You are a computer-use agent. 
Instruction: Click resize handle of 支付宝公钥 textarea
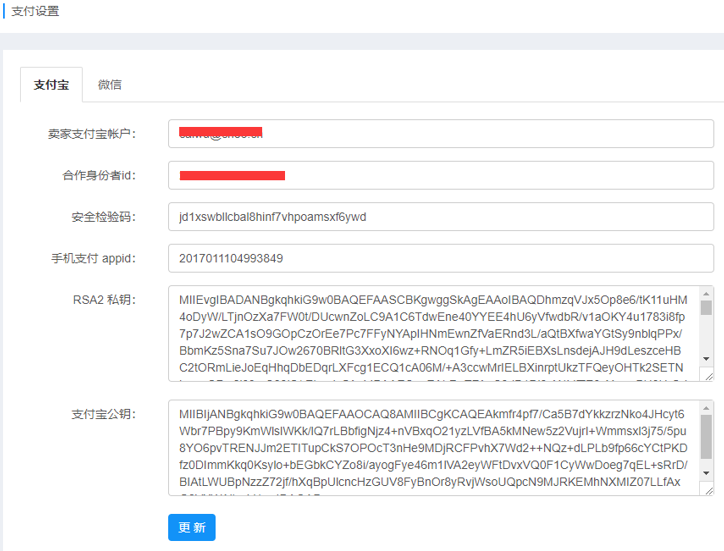708,490
